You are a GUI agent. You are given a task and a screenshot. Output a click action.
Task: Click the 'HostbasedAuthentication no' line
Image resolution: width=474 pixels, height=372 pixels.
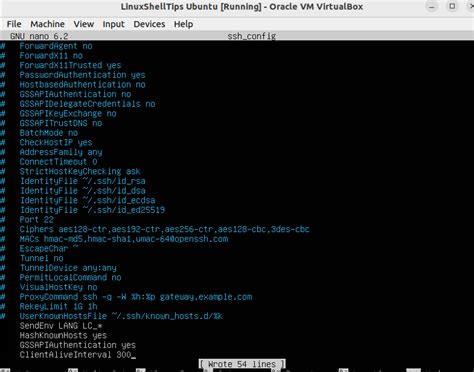coord(82,85)
